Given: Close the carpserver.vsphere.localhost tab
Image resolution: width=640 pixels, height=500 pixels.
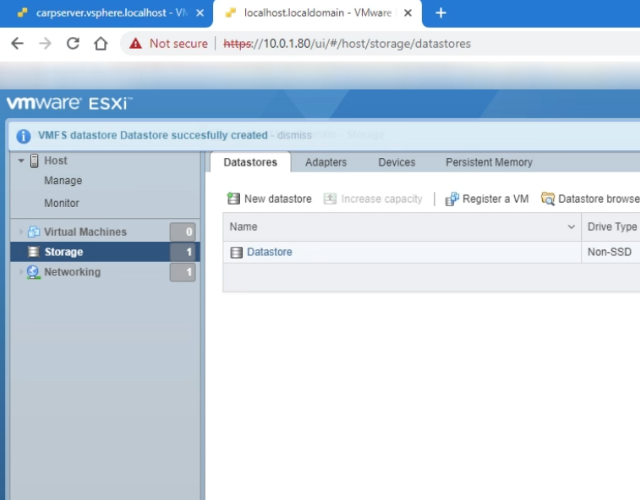Looking at the screenshot, I should point(200,13).
